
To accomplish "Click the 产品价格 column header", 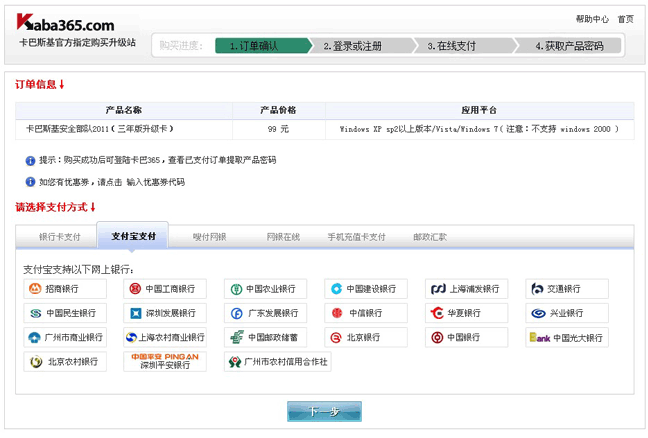I will 278,110.
